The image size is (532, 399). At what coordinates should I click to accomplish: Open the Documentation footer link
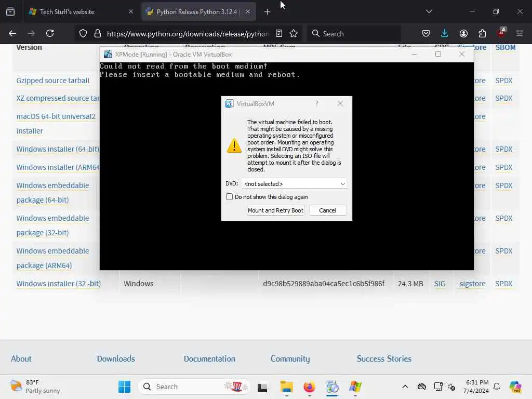209,358
